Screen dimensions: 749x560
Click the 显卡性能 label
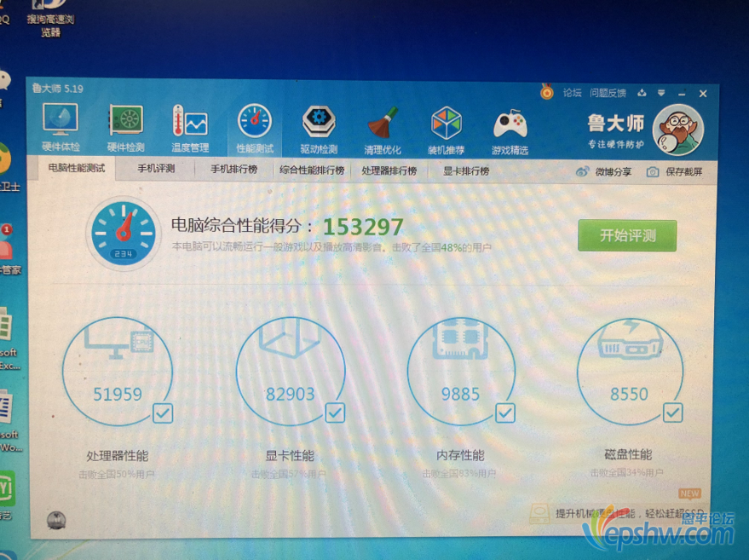coord(290,456)
